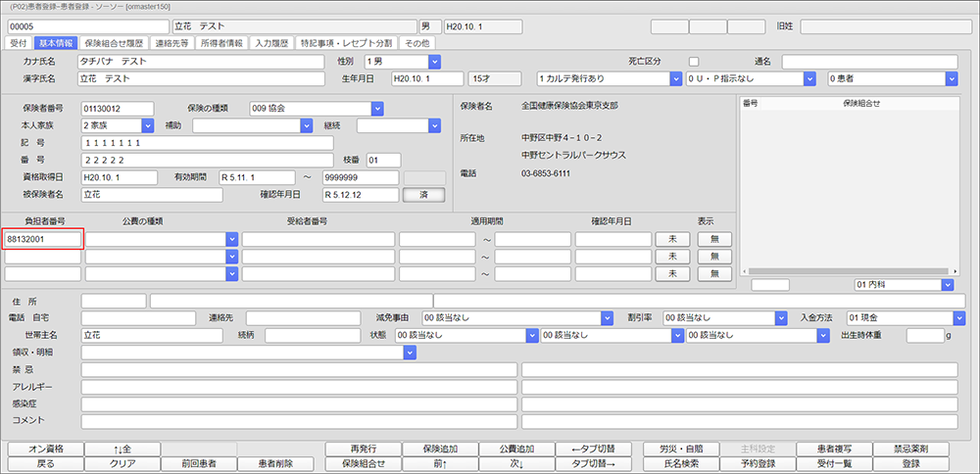Expand the 保険の種類 combo box
980x474 pixels.
point(376,108)
